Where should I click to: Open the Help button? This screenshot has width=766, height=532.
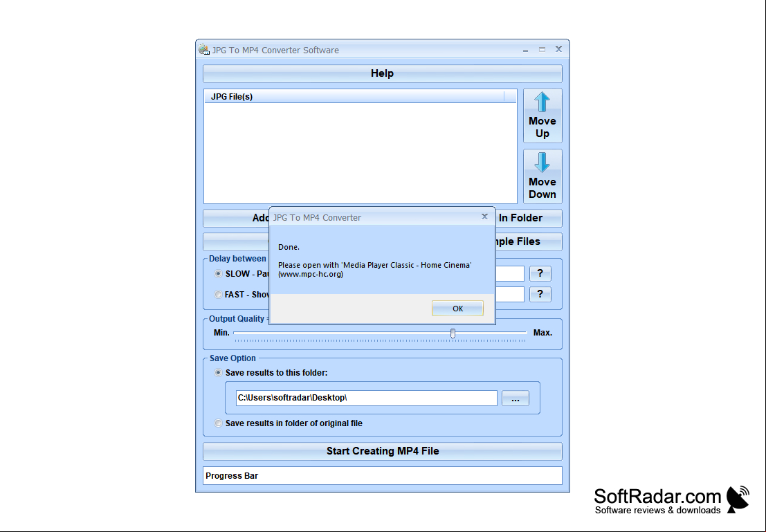[x=382, y=73]
